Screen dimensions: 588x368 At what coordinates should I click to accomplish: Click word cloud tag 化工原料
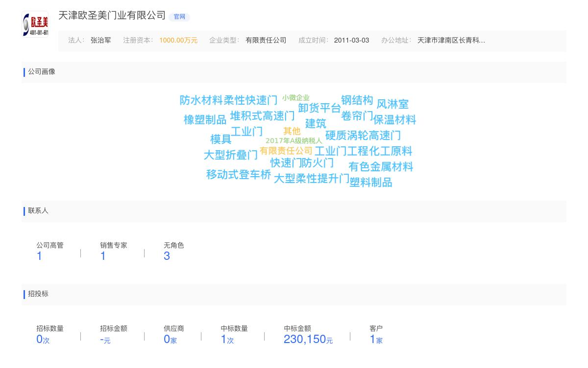[391, 151]
